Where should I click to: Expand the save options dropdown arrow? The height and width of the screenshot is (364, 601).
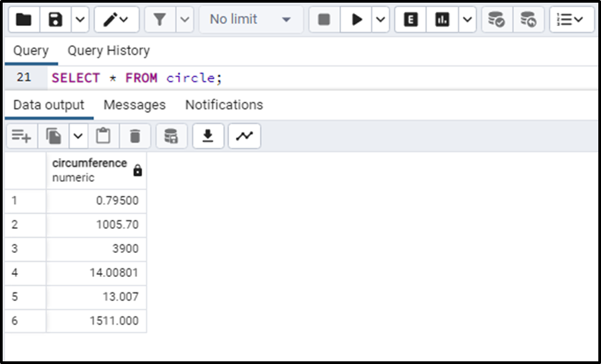tap(80, 19)
